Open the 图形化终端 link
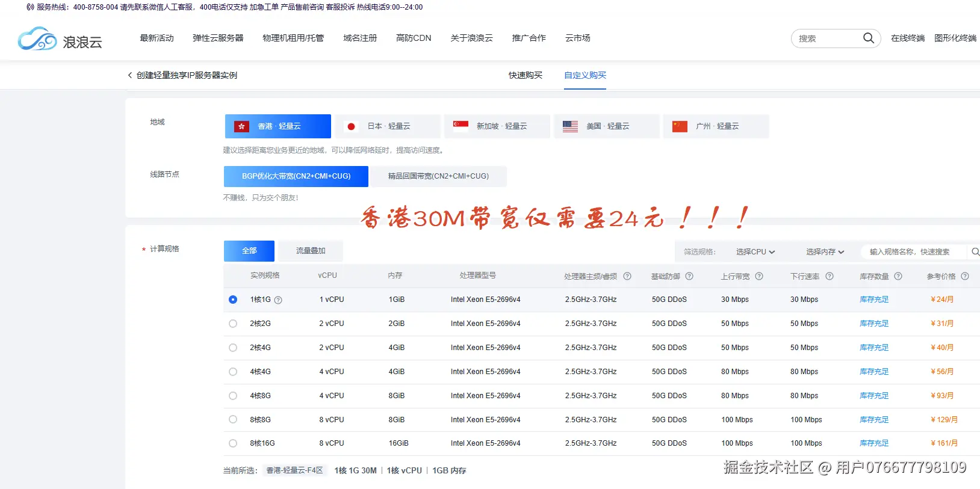This screenshot has height=489, width=980. 955,38
